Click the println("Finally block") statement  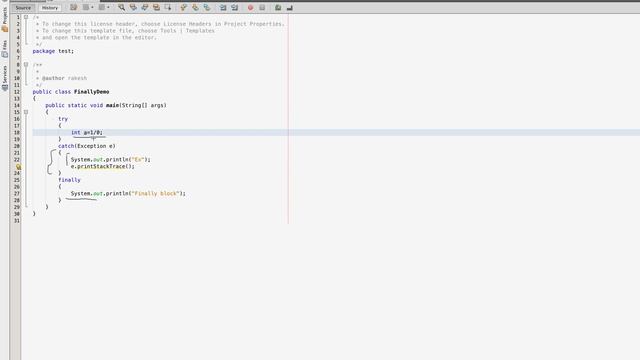[128, 193]
